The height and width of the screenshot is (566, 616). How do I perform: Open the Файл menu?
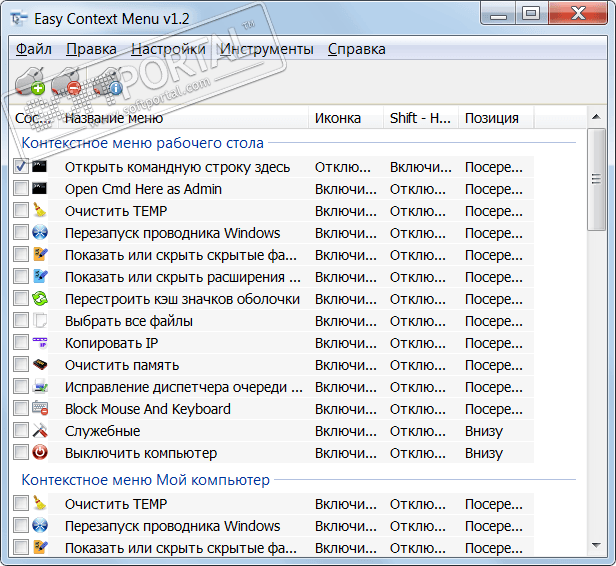[x=34, y=49]
